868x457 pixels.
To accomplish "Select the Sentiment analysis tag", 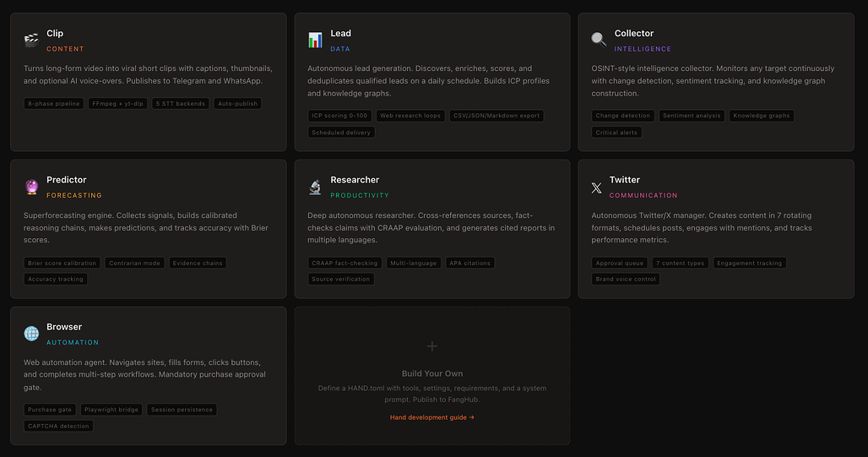I will coord(692,116).
